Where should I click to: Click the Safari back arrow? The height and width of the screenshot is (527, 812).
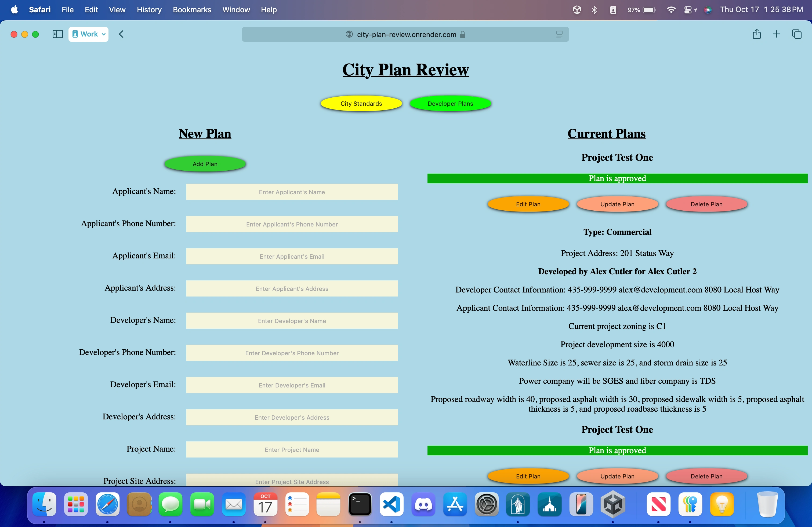(121, 34)
